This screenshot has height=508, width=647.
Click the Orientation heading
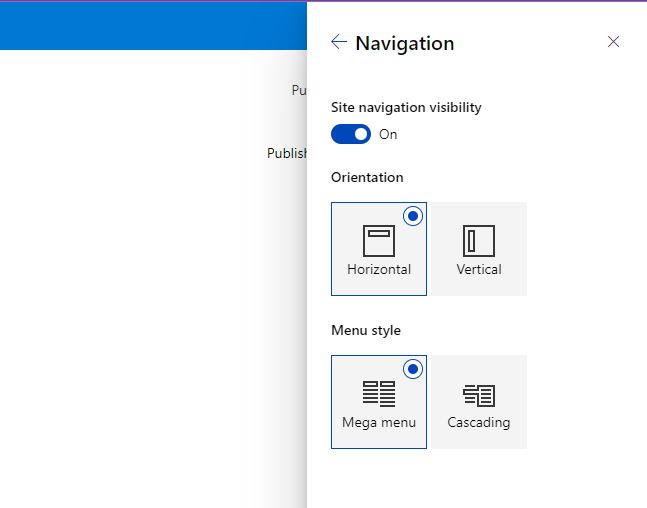[x=367, y=177]
